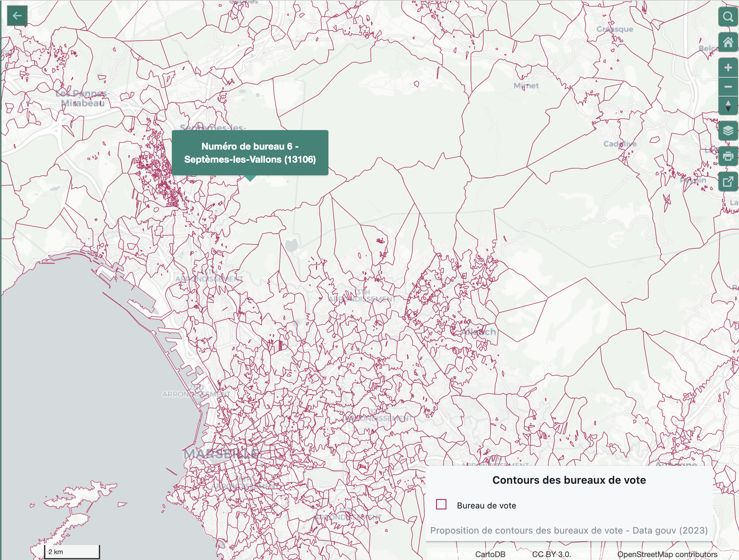This screenshot has height=560, width=739.
Task: Reset map bearing with compass button
Action: [728, 106]
